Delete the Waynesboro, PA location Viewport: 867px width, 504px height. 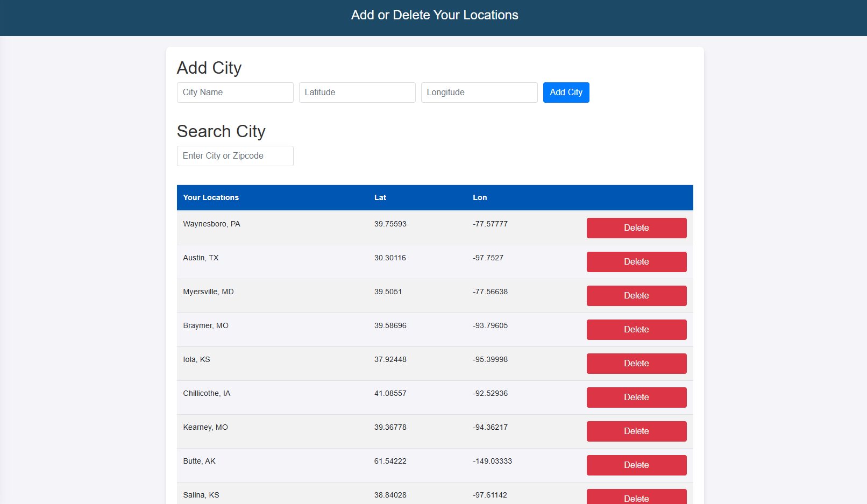[636, 228]
